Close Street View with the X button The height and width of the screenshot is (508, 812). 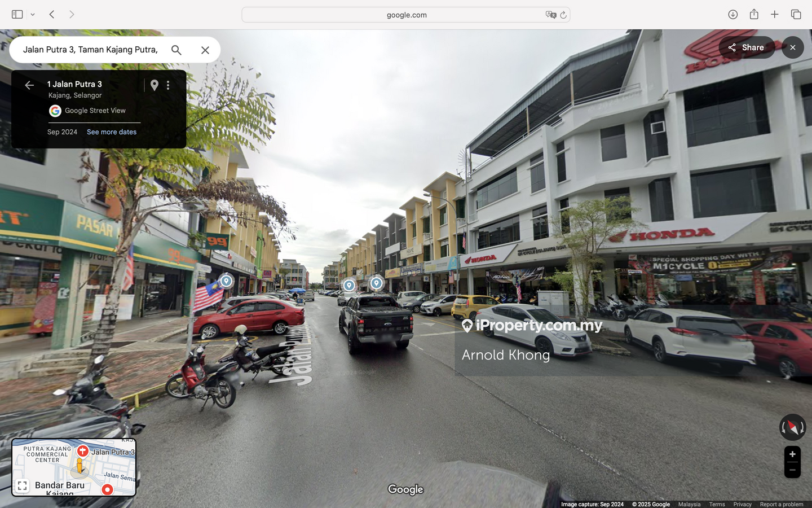[x=792, y=48]
